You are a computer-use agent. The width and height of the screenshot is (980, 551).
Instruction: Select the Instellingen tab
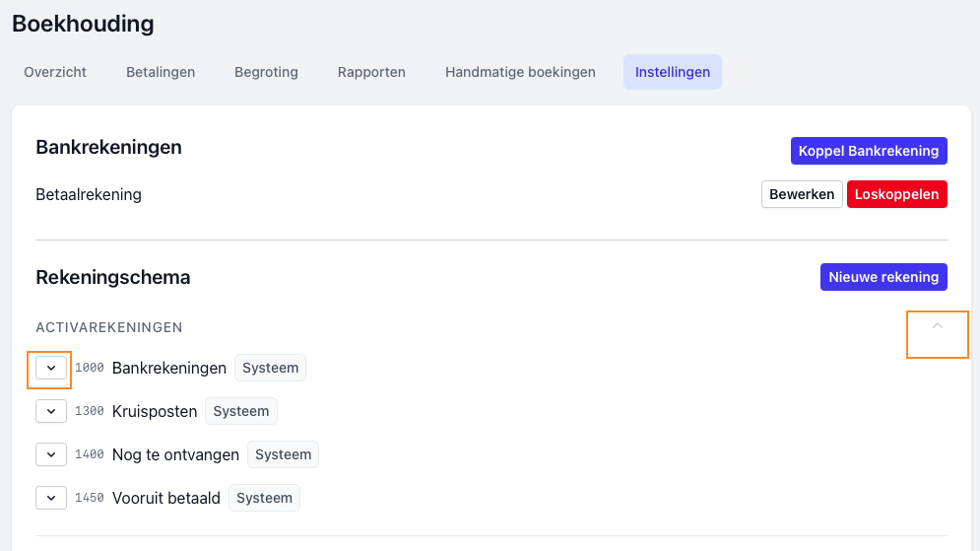(x=673, y=72)
